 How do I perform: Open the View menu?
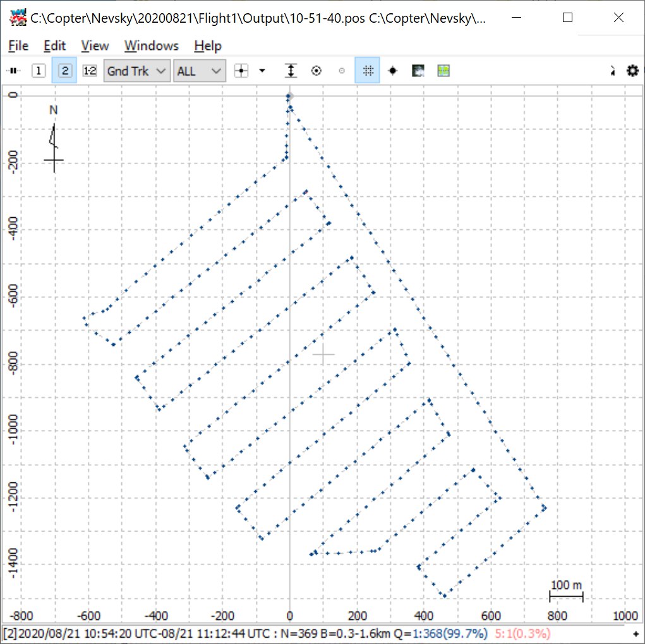click(95, 45)
